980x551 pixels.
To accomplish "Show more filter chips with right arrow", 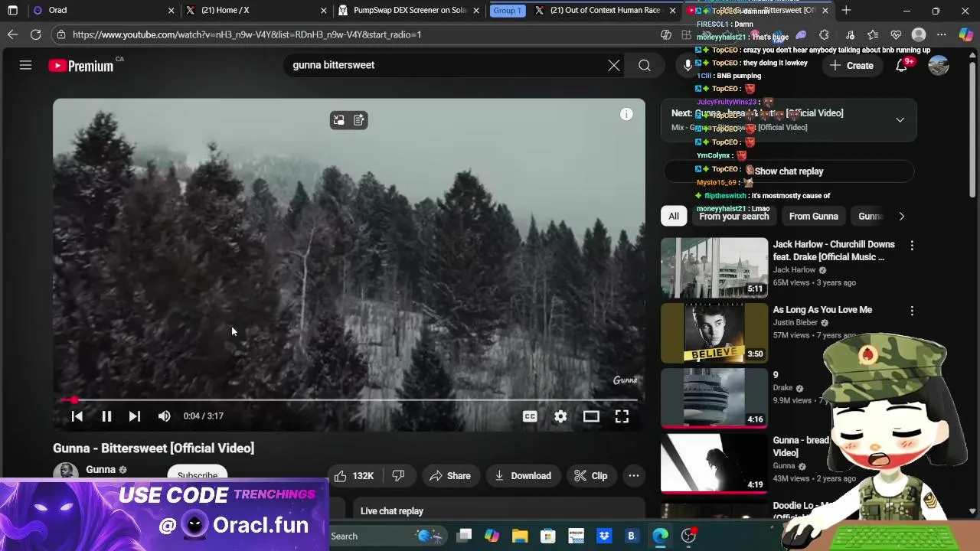I will (901, 217).
